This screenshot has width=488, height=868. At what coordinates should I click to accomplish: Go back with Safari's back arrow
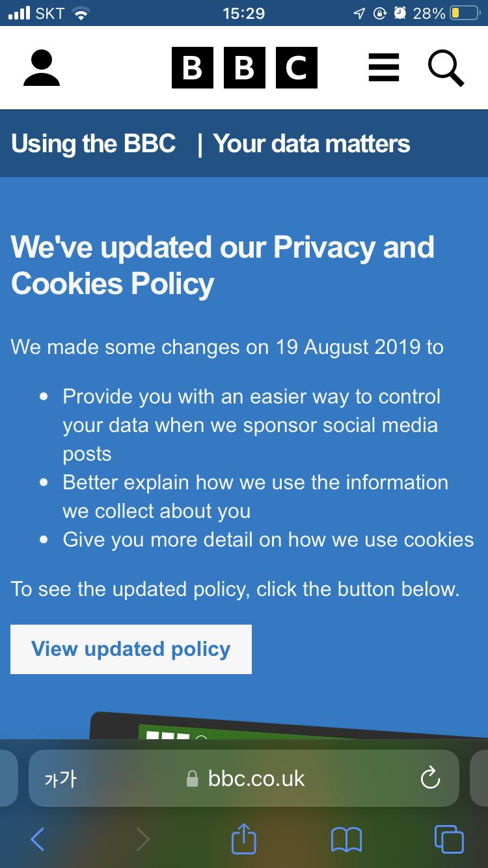38,839
